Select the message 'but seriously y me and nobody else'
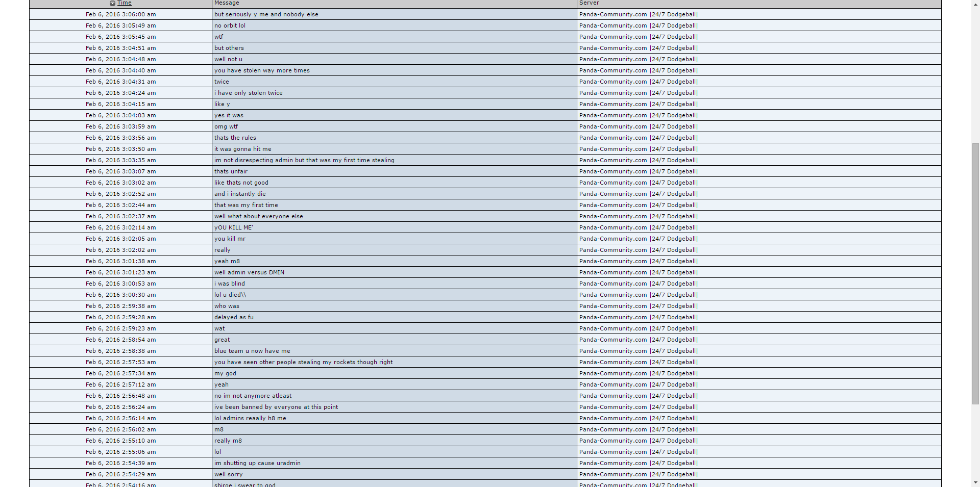 [266, 14]
